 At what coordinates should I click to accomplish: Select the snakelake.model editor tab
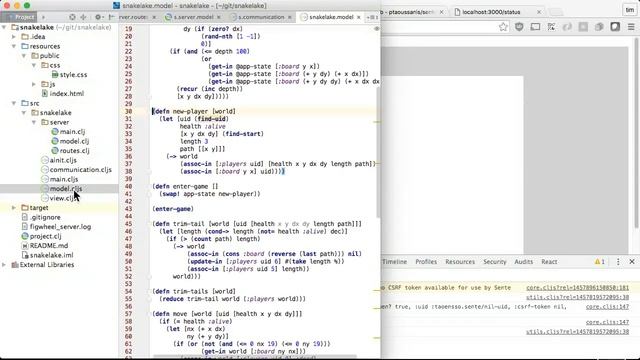point(331,17)
